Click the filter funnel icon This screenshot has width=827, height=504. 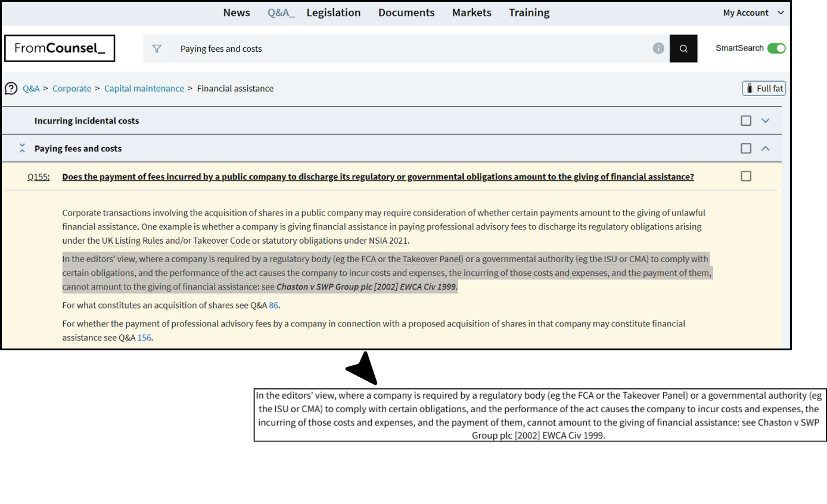157,49
